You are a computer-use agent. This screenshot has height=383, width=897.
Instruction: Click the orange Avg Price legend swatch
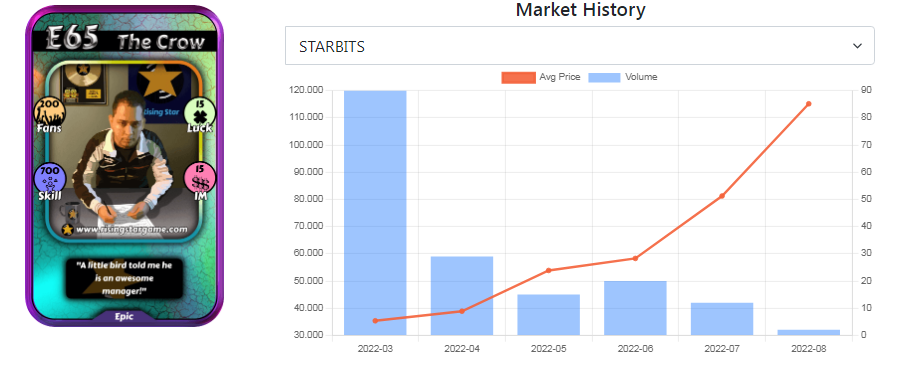tap(518, 77)
